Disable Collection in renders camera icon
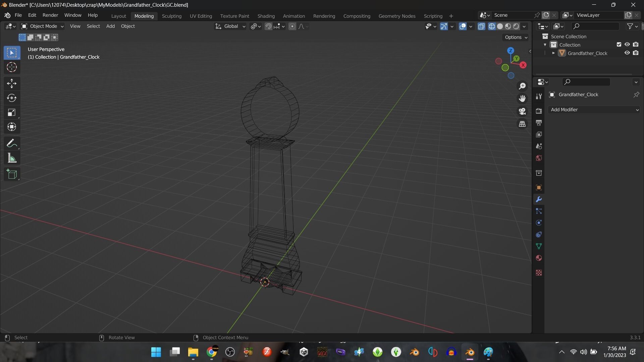 (636, 45)
